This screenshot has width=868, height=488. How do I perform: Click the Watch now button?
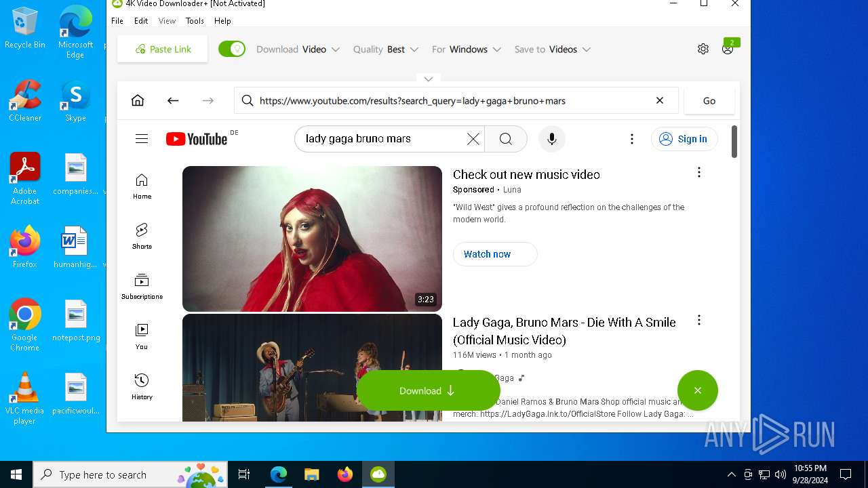495,254
